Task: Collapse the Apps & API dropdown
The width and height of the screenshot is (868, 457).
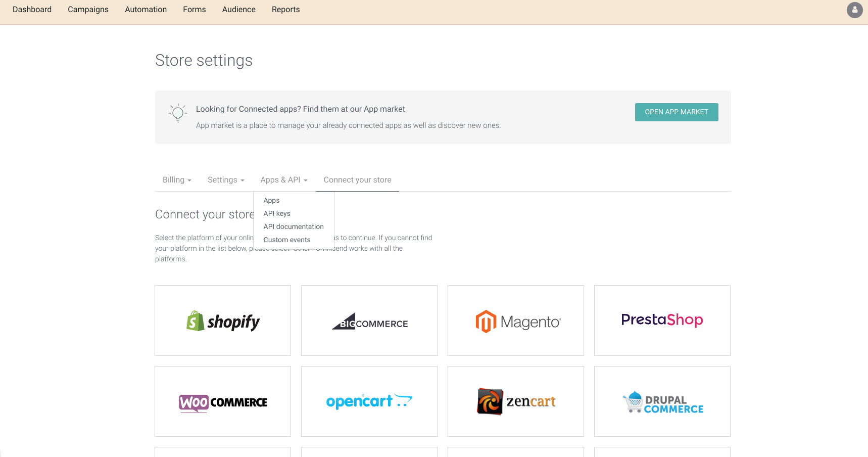Action: tap(283, 179)
